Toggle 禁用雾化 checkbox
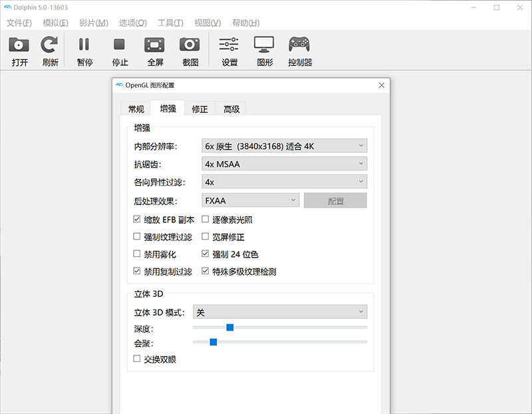Screen dimensions: 532x414 point(137,254)
